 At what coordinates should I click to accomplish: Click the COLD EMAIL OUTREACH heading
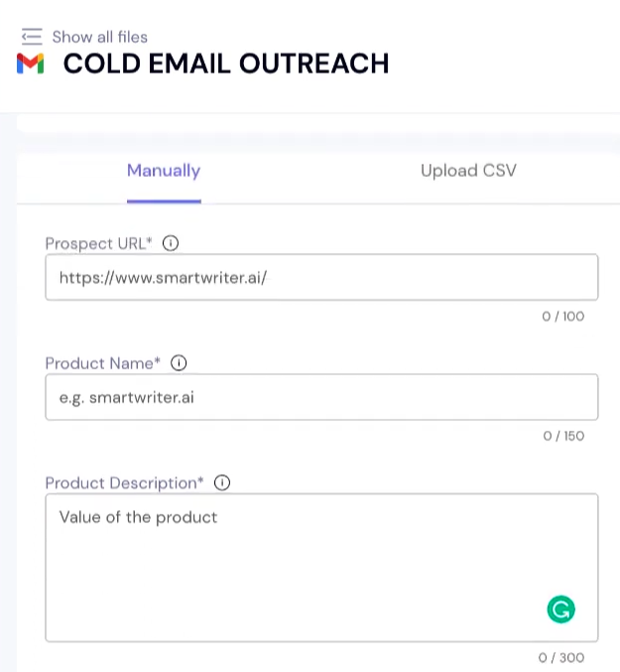click(226, 64)
